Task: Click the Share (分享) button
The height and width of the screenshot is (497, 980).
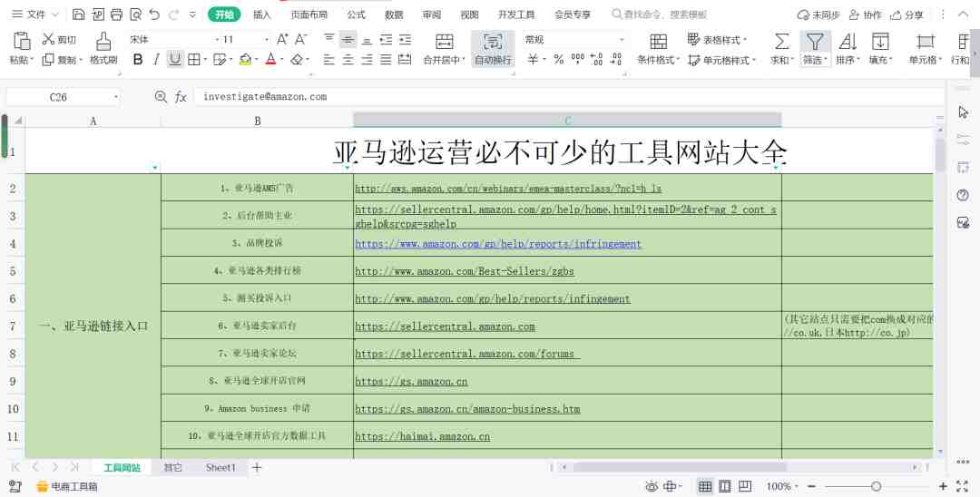Action: pyautogui.click(x=906, y=15)
